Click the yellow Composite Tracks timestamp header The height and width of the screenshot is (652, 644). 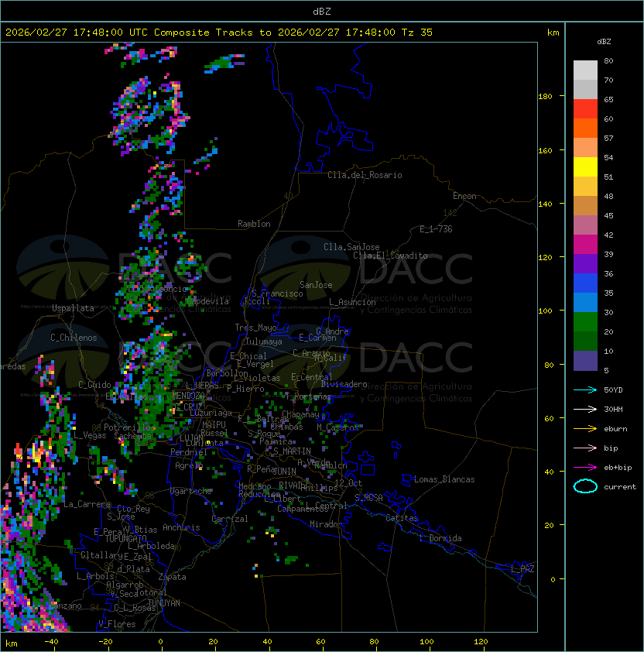[219, 33]
